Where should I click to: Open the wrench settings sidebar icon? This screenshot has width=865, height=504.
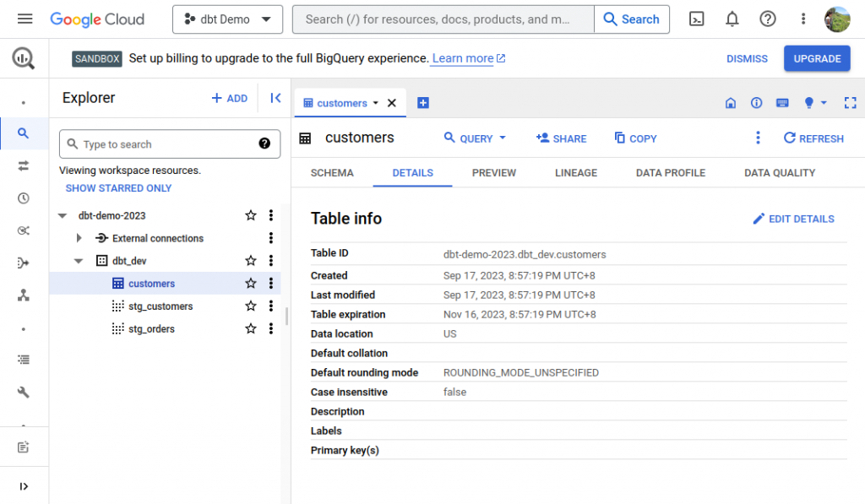coord(23,392)
